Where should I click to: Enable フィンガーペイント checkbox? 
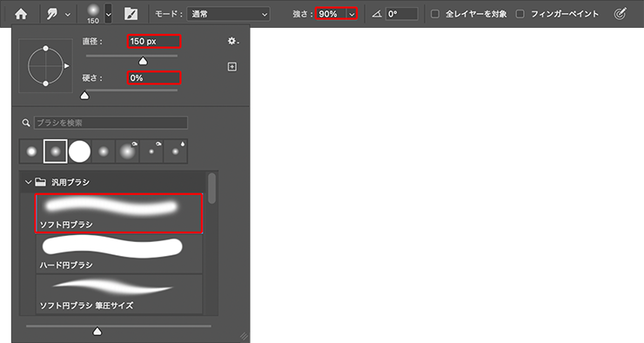pos(520,14)
